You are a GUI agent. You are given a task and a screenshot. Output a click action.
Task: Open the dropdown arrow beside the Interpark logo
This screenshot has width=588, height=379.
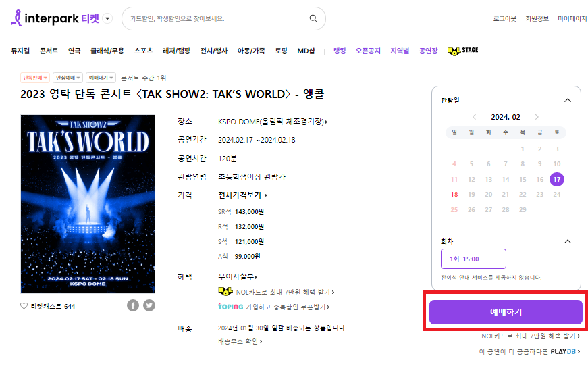tap(107, 18)
